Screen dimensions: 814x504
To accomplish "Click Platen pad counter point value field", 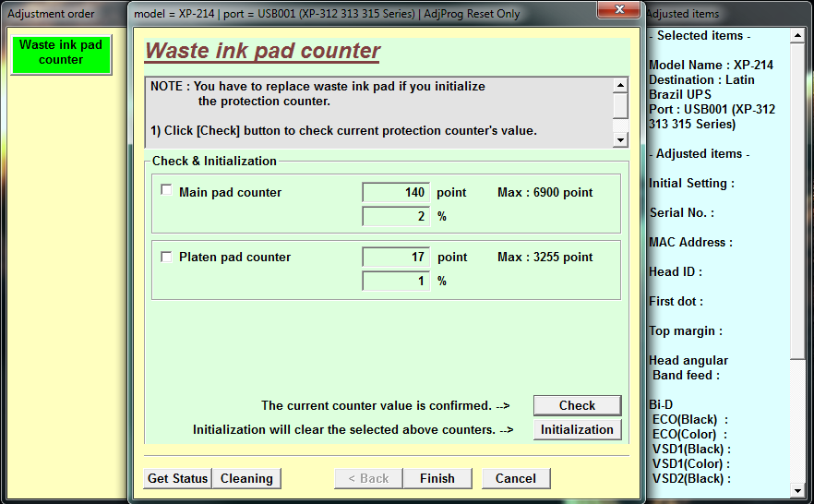I will 396,257.
